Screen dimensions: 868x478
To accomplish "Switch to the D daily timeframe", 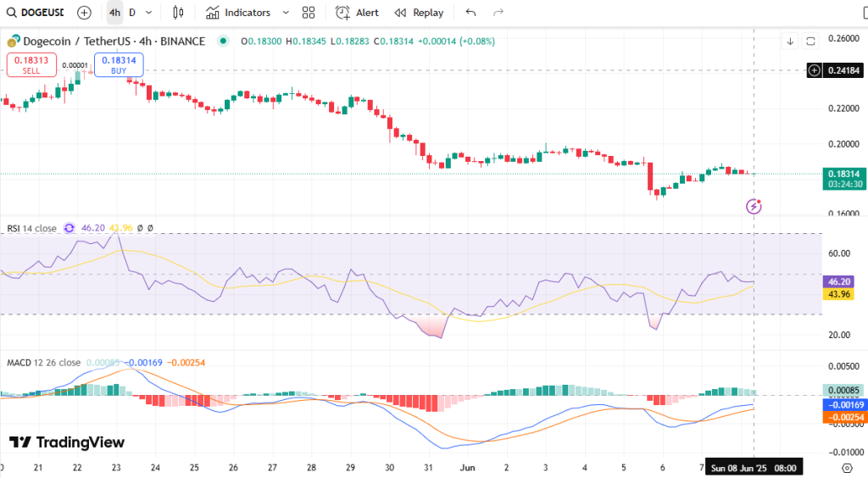I will coord(132,12).
